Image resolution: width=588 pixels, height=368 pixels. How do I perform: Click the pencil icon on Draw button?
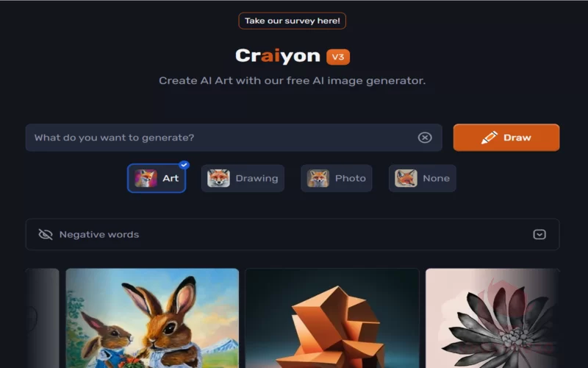[x=490, y=138]
